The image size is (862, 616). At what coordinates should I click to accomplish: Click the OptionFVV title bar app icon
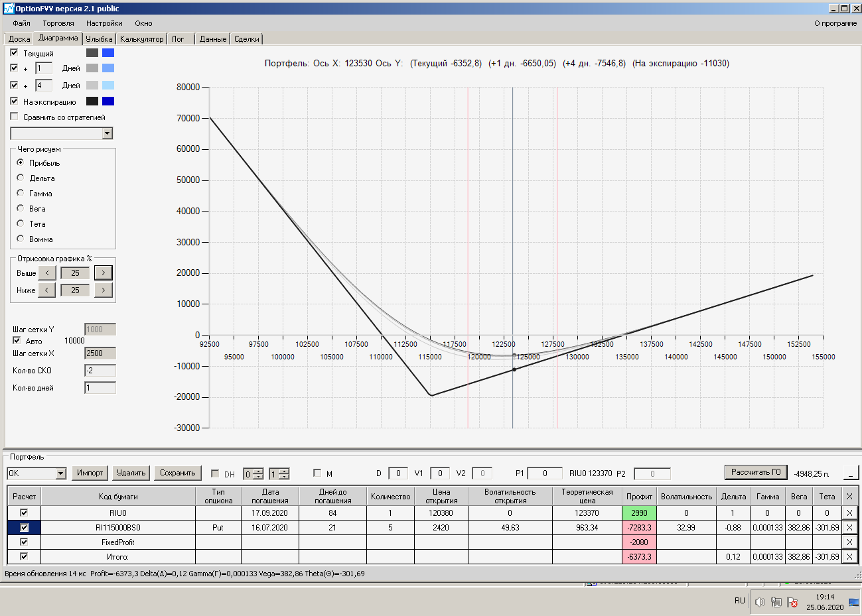(x=9, y=9)
